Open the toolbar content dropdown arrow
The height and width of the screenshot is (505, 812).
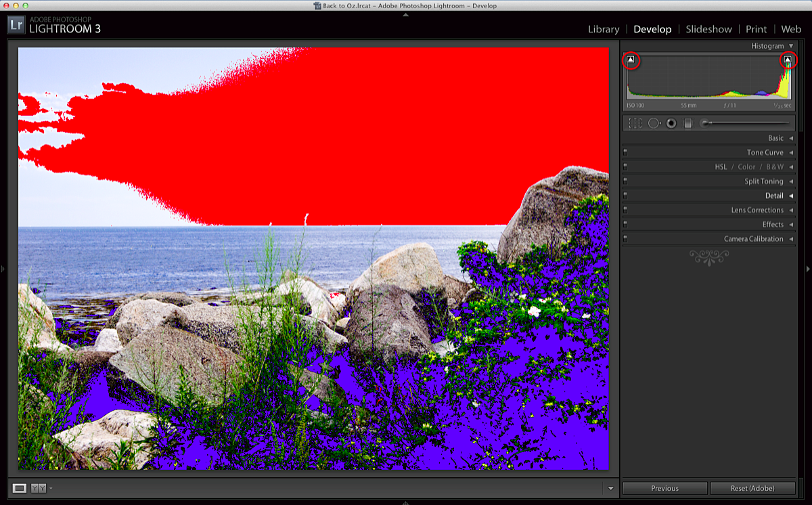click(x=611, y=488)
